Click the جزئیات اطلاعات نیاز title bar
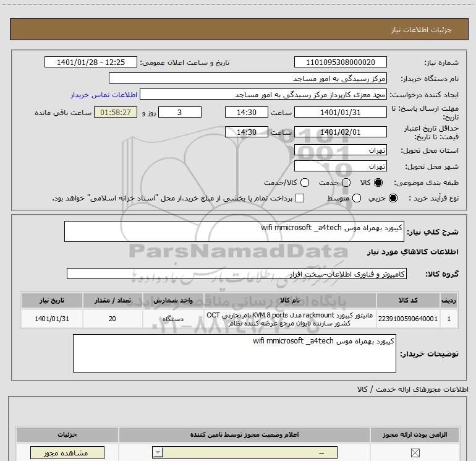 (239, 29)
